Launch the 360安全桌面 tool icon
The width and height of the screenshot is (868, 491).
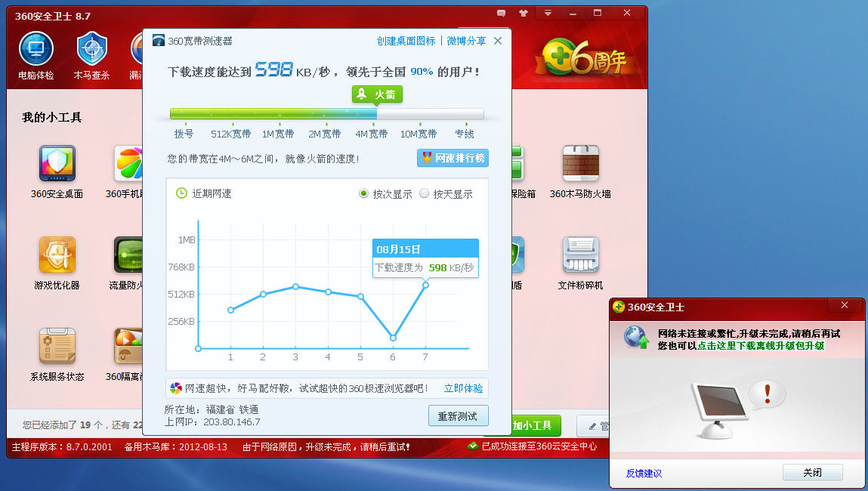(57, 163)
